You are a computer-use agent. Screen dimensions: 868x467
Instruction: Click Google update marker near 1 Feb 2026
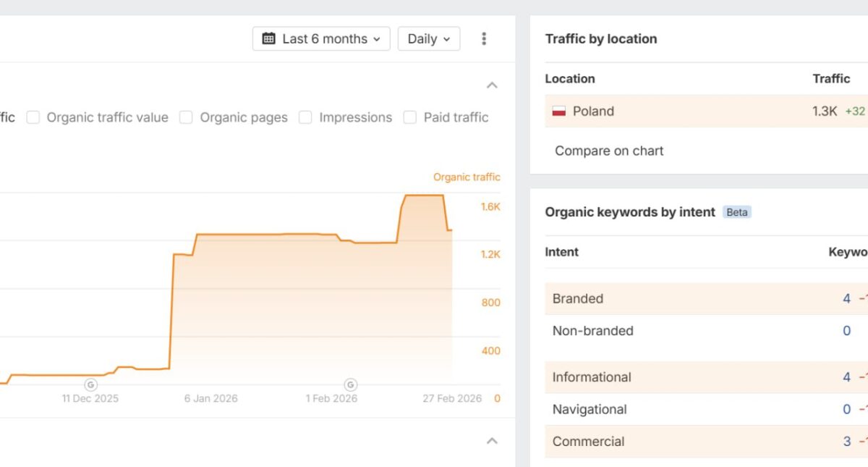coord(350,384)
